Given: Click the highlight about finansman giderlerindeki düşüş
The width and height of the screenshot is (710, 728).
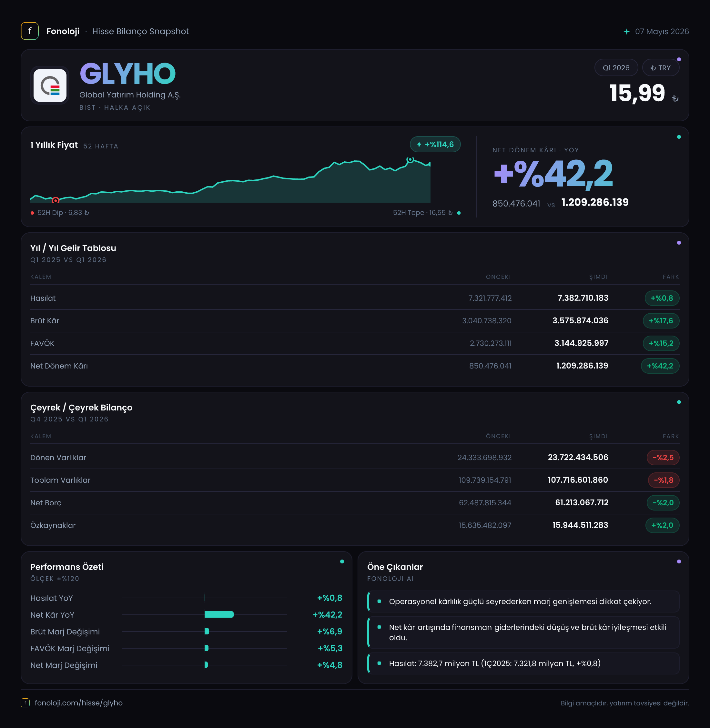Looking at the screenshot, I should (x=523, y=632).
